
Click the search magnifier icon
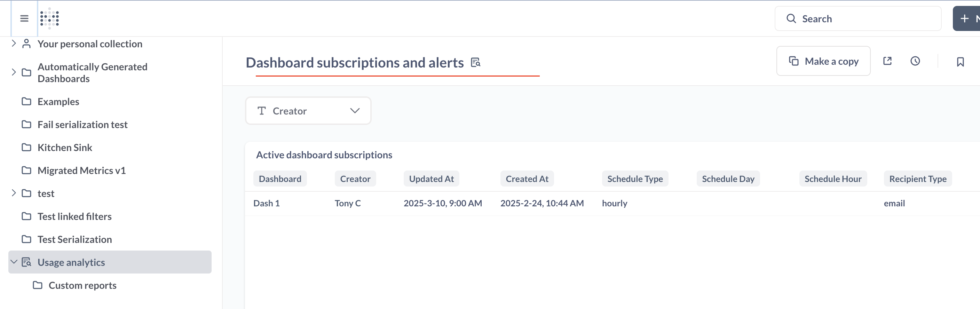(791, 18)
